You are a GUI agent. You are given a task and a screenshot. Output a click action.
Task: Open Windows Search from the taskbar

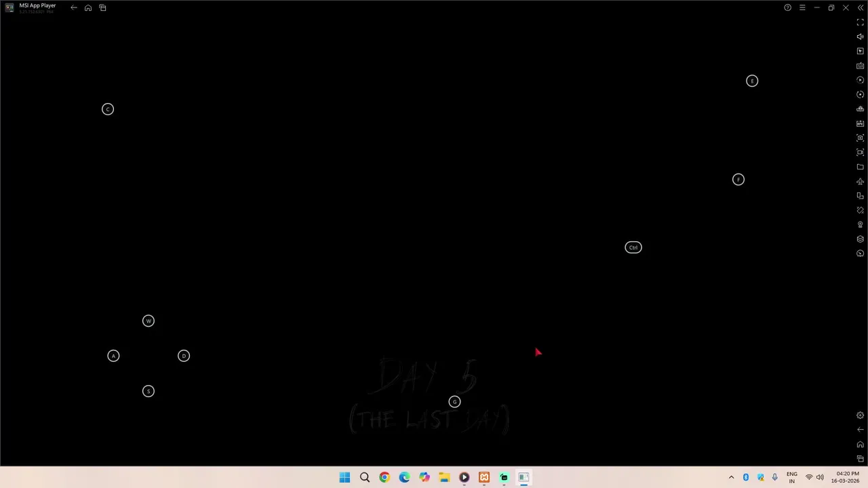coord(365,478)
